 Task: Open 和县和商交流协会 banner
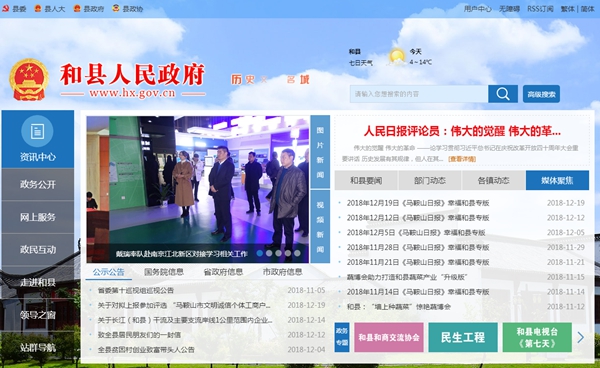(389, 337)
